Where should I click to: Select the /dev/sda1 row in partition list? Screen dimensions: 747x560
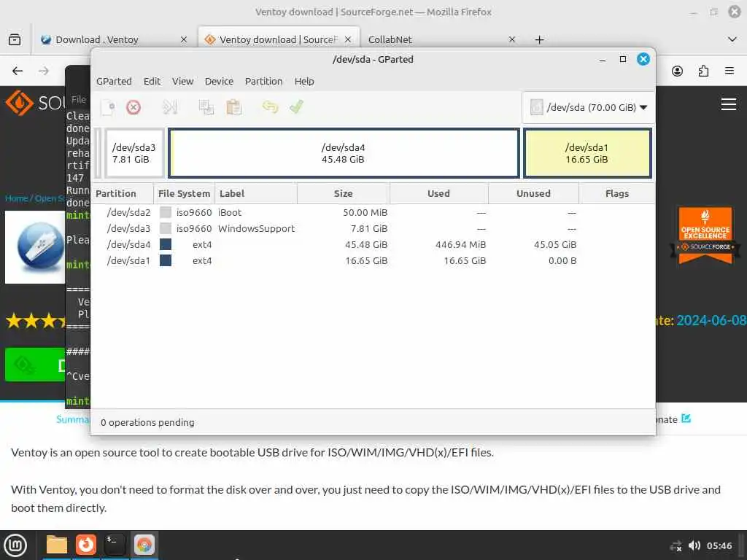click(x=373, y=261)
